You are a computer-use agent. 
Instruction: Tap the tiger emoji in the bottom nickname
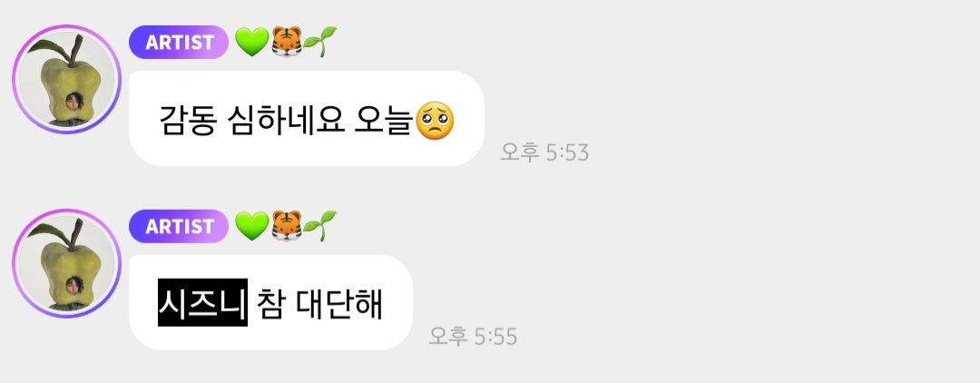(287, 226)
